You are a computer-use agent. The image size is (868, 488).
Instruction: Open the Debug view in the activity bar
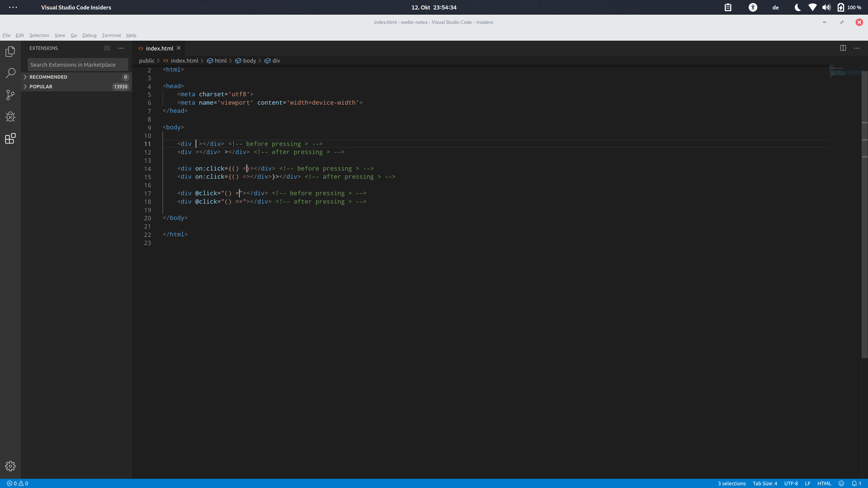coord(10,117)
